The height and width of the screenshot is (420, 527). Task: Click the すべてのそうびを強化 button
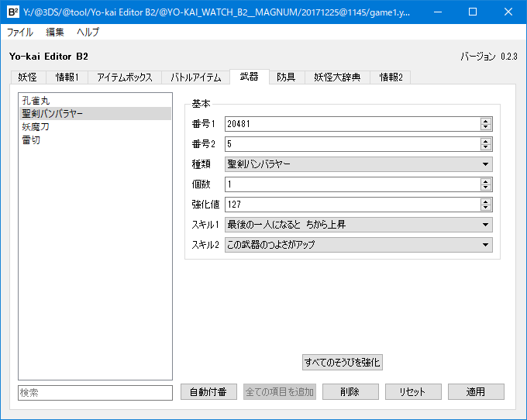coord(343,362)
